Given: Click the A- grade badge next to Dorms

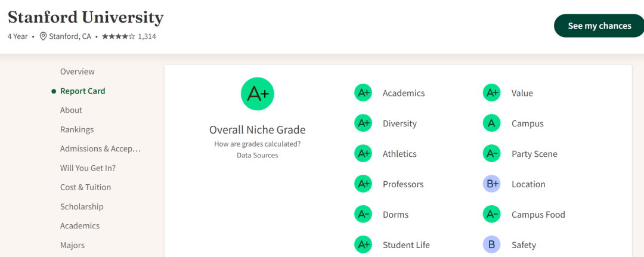Looking at the screenshot, I should pos(363,215).
